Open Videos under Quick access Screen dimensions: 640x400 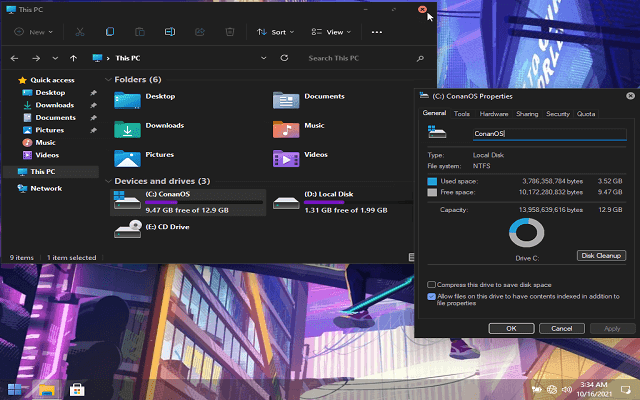pyautogui.click(x=41, y=155)
